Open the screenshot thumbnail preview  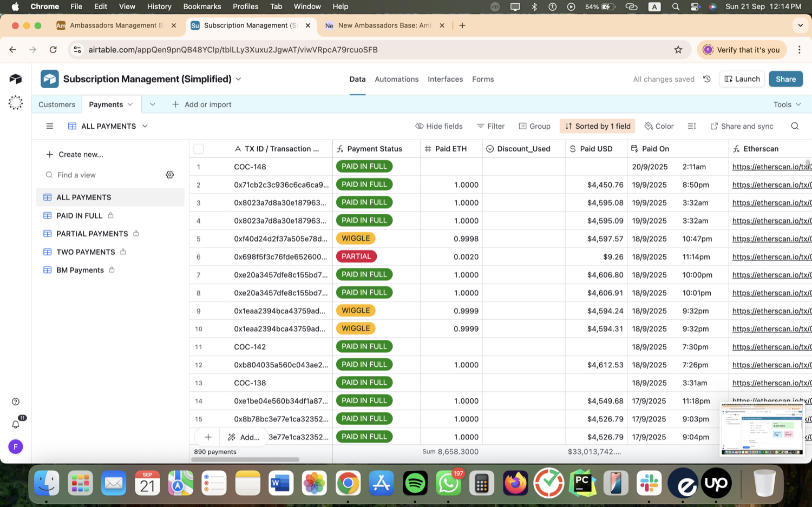pyautogui.click(x=762, y=429)
